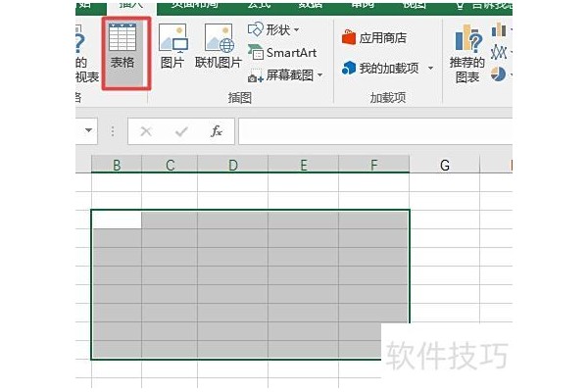Confirm entry with checkmark button
588x392 pixels.
click(x=181, y=131)
